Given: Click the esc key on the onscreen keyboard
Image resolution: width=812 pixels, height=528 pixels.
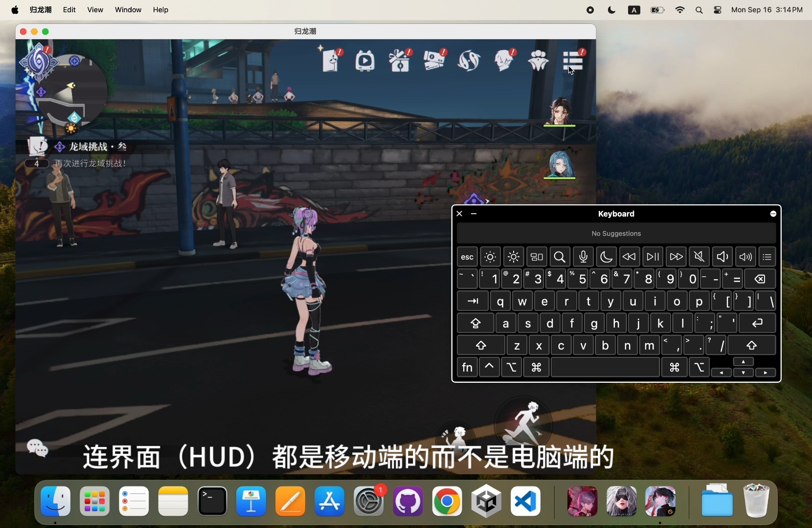Looking at the screenshot, I should click(x=468, y=257).
